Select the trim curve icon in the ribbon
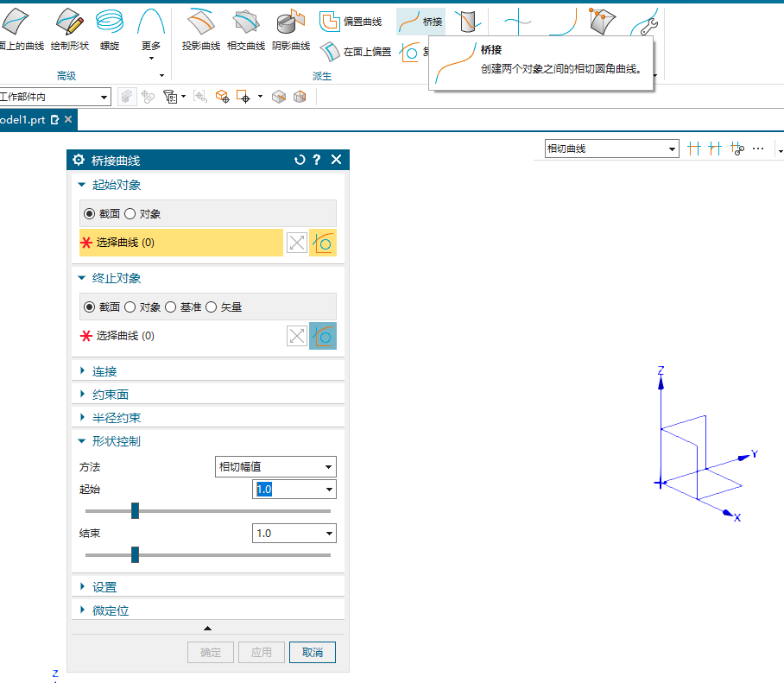The width and height of the screenshot is (784, 683). (518, 22)
